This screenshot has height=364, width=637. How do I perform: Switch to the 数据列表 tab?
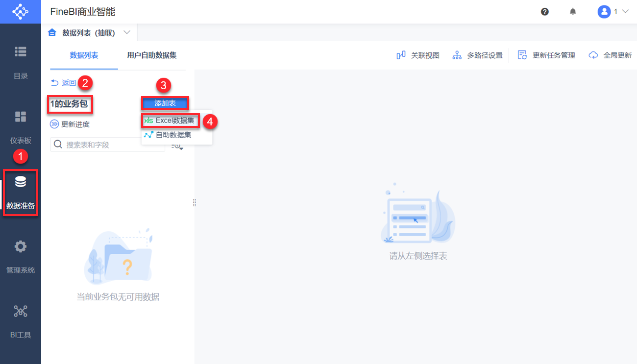click(x=84, y=55)
